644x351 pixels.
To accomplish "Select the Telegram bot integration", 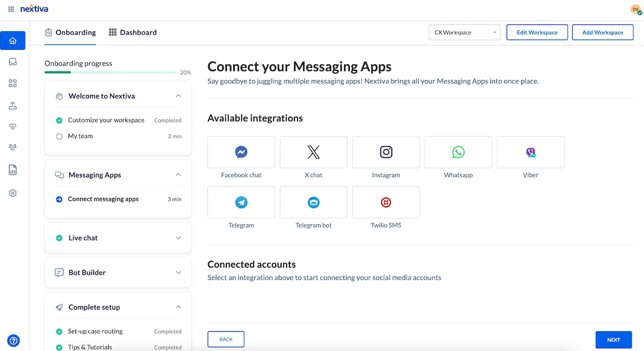I will pos(313,202).
